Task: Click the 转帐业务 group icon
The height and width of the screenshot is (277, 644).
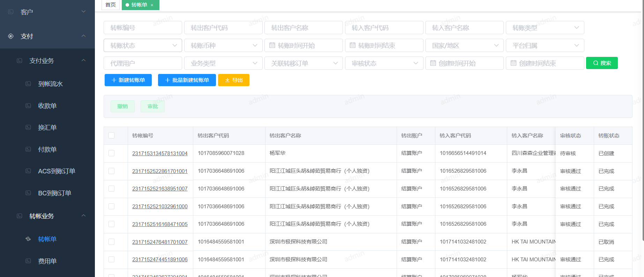Action: (x=20, y=216)
